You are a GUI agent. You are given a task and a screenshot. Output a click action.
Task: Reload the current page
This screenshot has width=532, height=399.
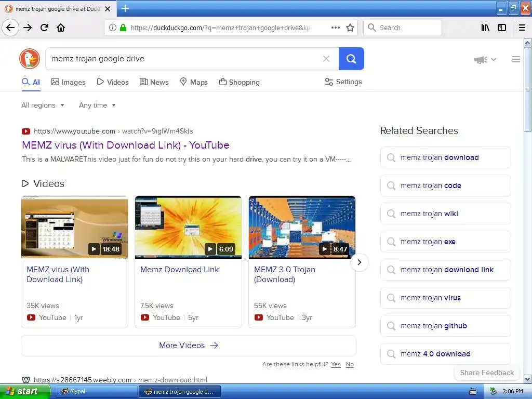pyautogui.click(x=44, y=28)
